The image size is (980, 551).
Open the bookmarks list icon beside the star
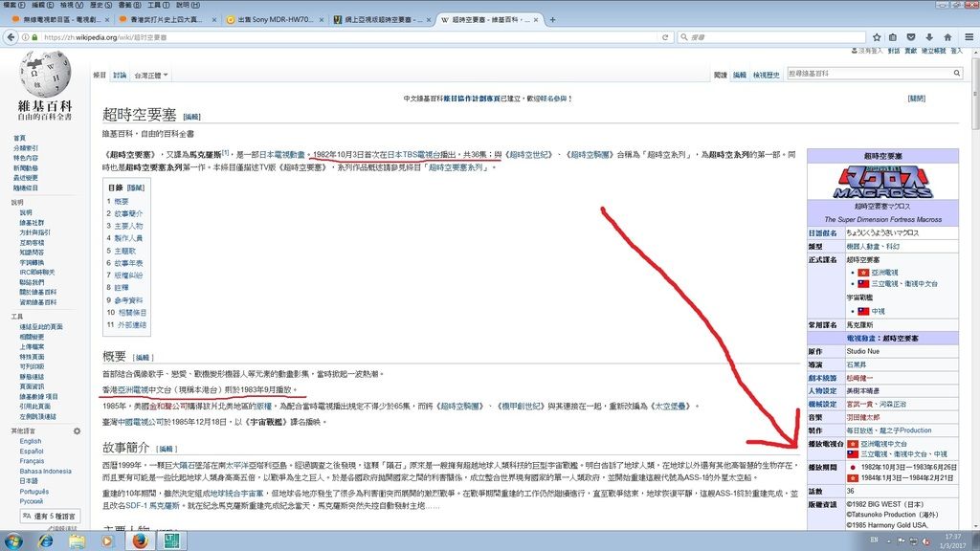[893, 37]
